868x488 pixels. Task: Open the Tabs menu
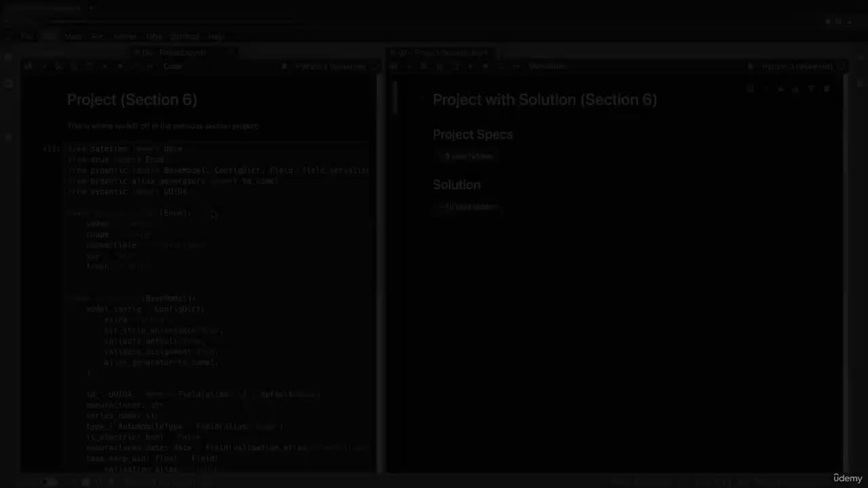[153, 36]
